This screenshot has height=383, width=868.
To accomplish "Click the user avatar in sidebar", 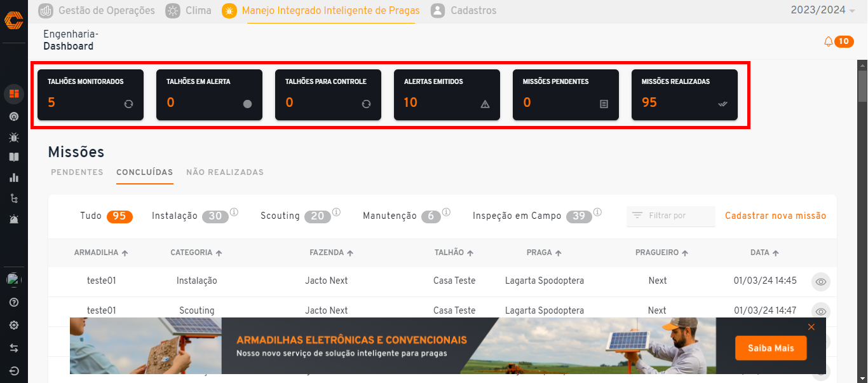I will tap(14, 279).
